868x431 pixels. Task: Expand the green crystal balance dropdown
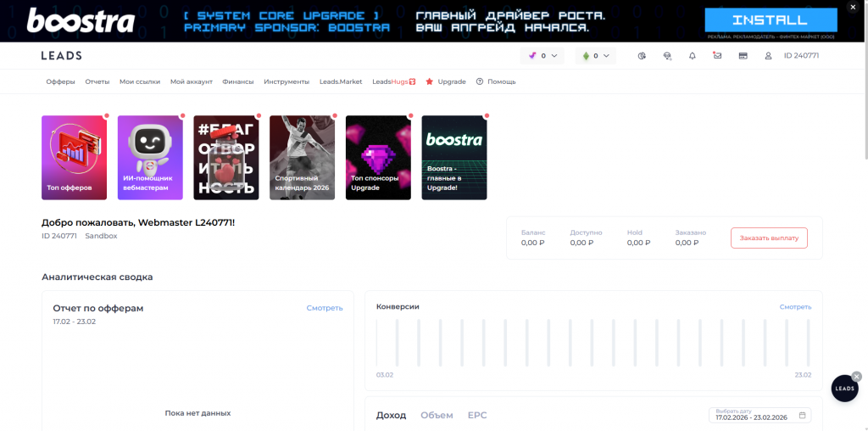tap(597, 56)
